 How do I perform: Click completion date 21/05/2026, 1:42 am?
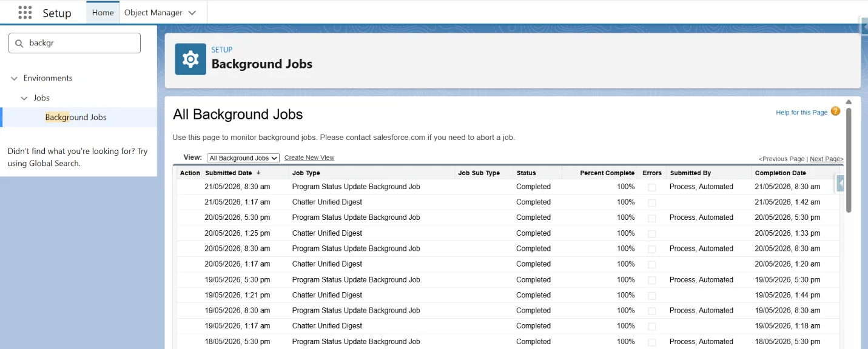coord(787,202)
